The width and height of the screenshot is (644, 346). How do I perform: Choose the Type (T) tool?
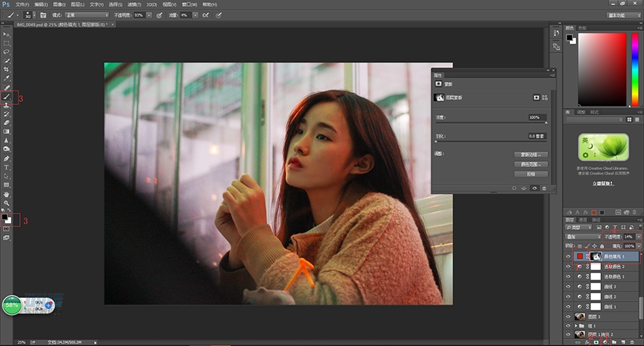7,167
